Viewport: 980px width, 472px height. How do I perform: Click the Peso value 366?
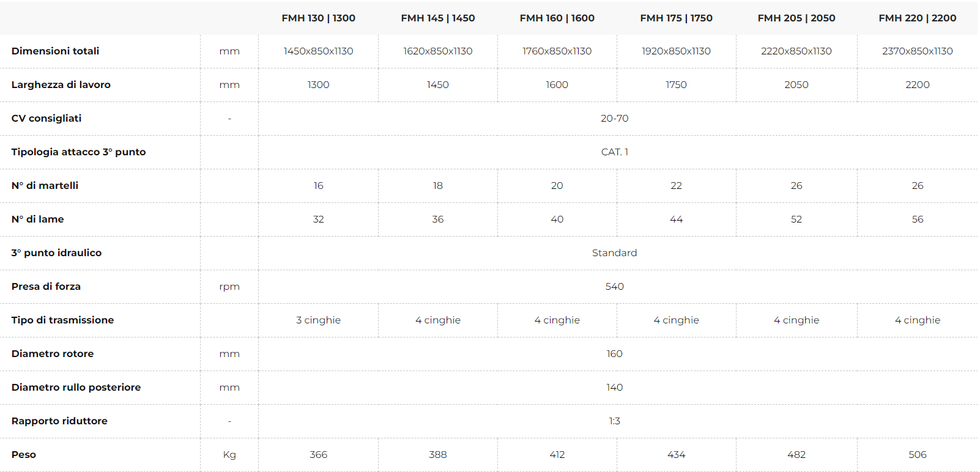click(x=318, y=455)
